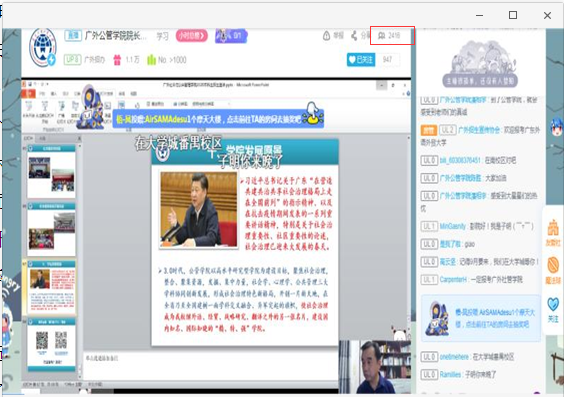This screenshot has height=397, width=564.
Task: Select the QR code slide thumbnail
Action: (51, 344)
